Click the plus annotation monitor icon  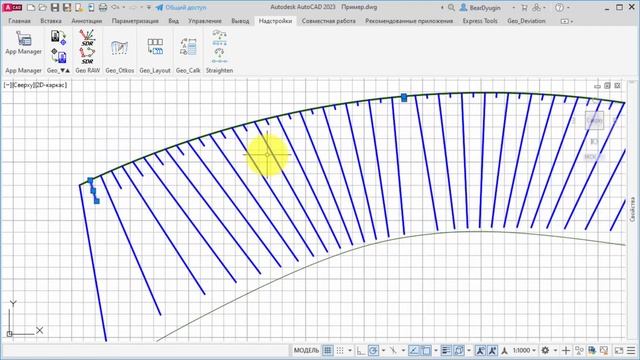pos(566,350)
